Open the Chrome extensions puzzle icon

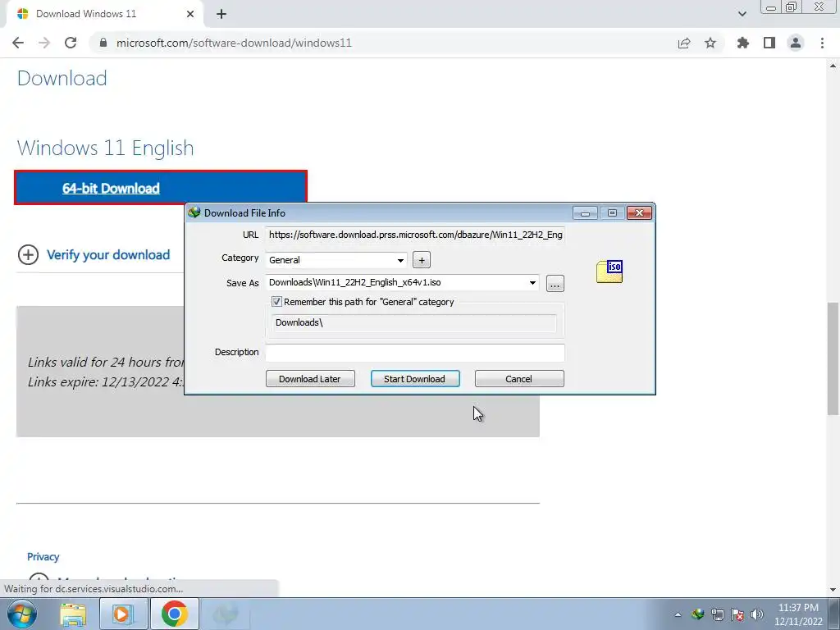pos(742,43)
